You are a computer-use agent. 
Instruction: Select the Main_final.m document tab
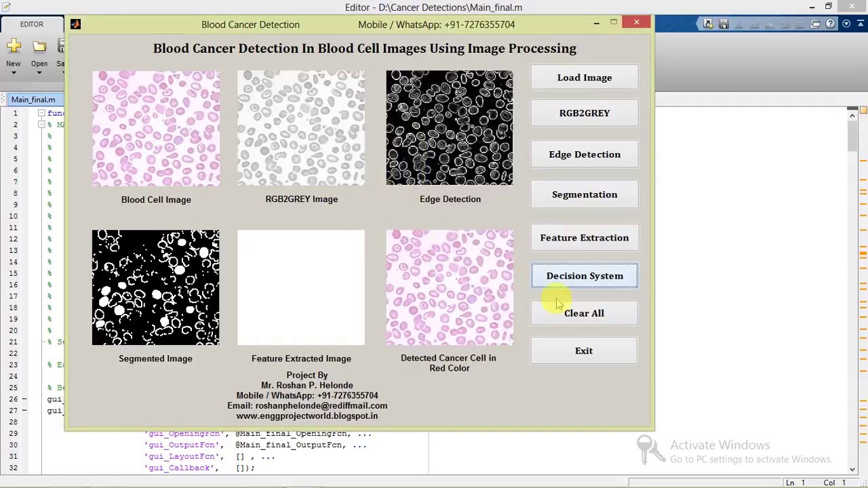33,100
